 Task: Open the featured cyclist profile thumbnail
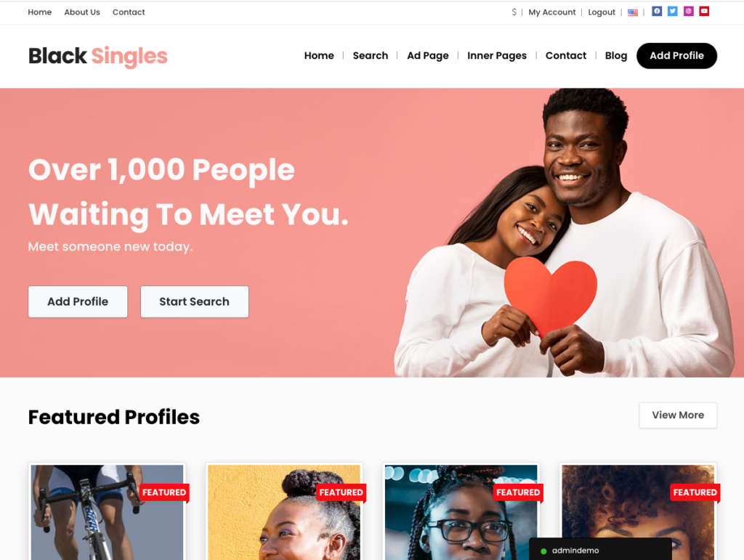click(x=108, y=511)
